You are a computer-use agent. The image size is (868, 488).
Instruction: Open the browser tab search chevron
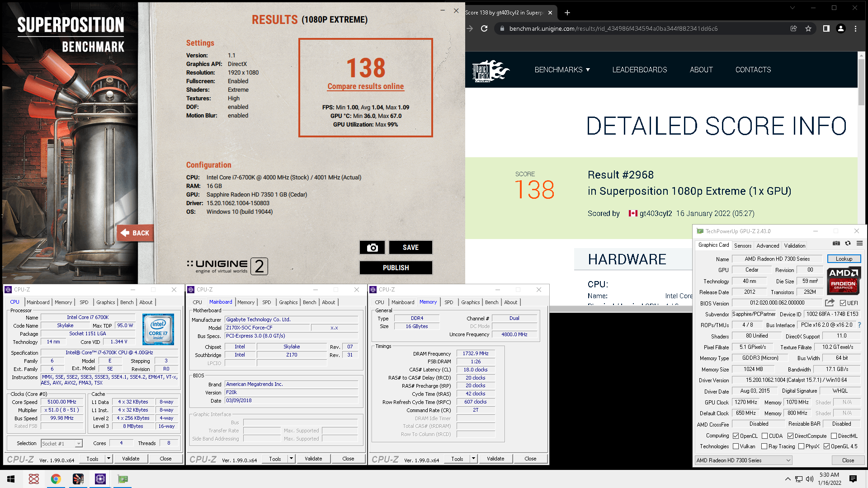pos(792,8)
